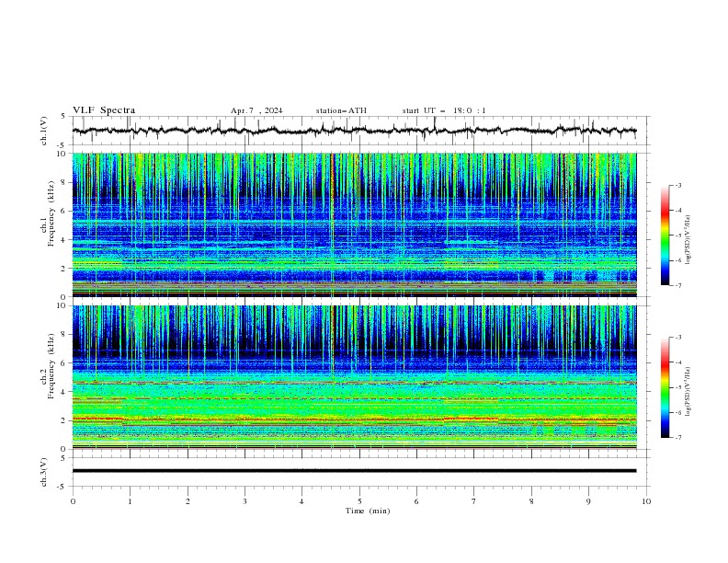This screenshot has width=728, height=563.
Task: Click the ch.1 spectrogram color scale bar
Action: [665, 236]
